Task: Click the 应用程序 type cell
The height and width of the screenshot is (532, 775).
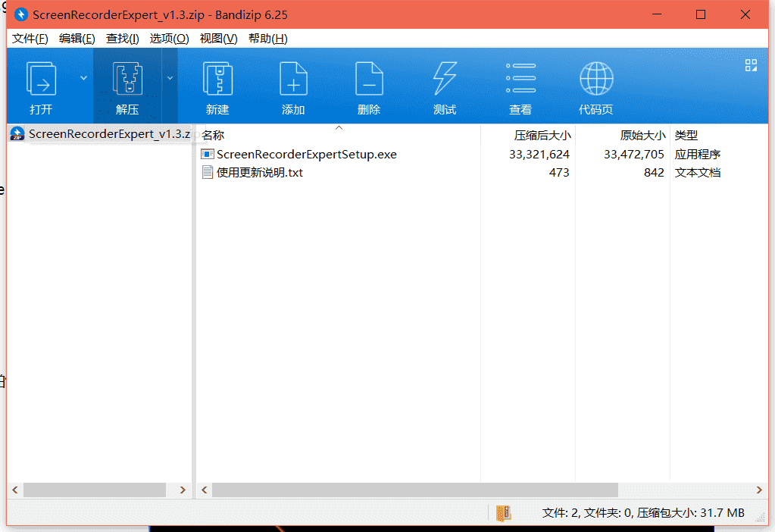Action: pos(698,155)
